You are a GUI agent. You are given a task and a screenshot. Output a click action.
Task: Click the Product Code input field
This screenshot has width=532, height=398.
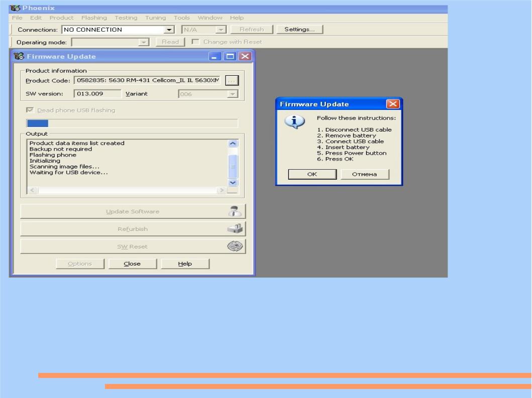(147, 80)
